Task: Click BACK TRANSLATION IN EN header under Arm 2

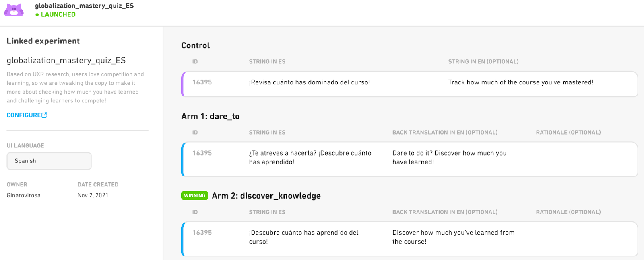Action: [445, 212]
